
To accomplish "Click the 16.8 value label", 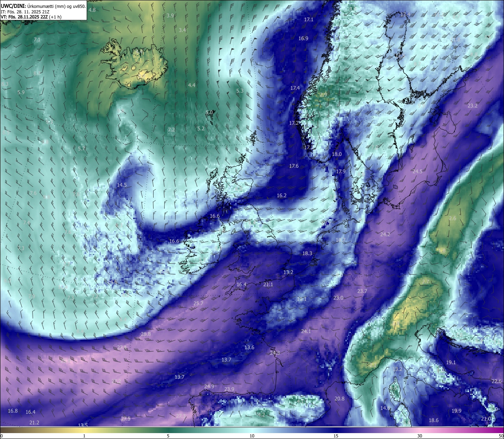I will (x=13, y=411).
